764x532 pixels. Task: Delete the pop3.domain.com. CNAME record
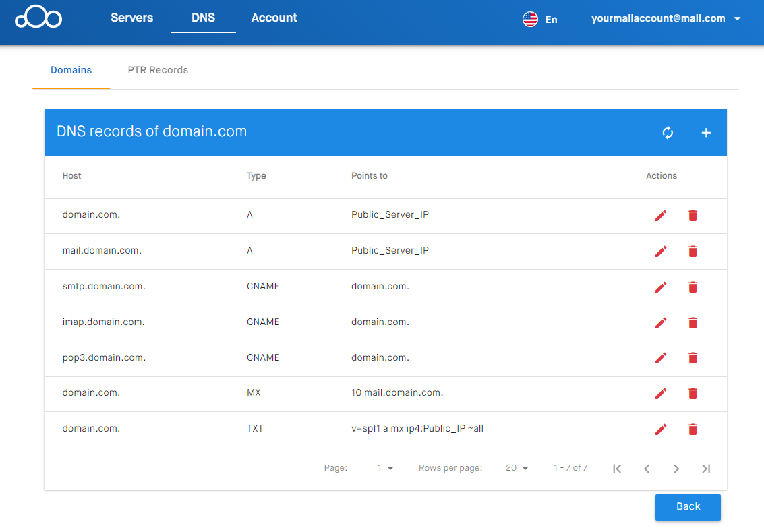pos(693,358)
